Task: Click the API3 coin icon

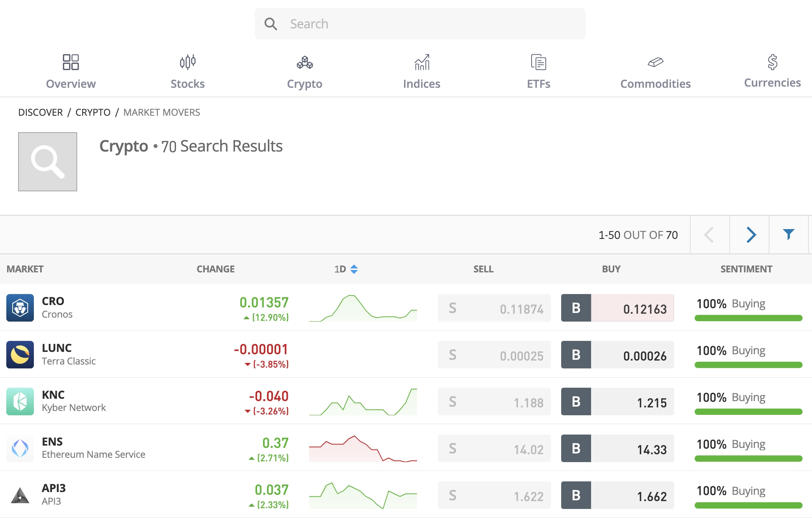Action: point(20,495)
